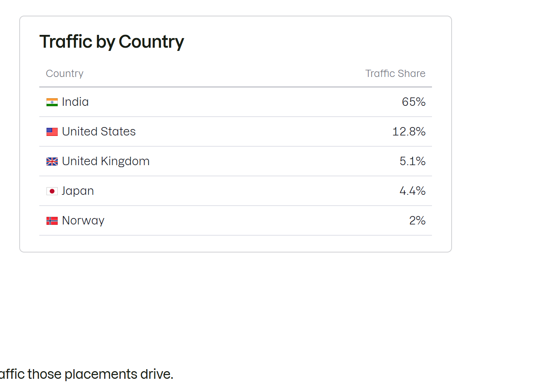Select the Norway country name
This screenshot has width=557, height=392.
coord(83,220)
